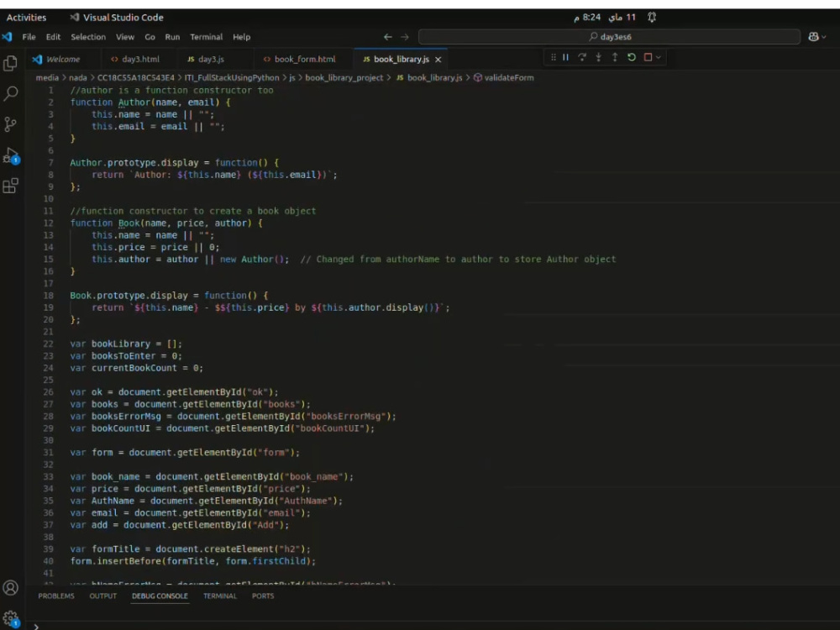
Task: Open the Terminal menu
Action: pos(207,37)
